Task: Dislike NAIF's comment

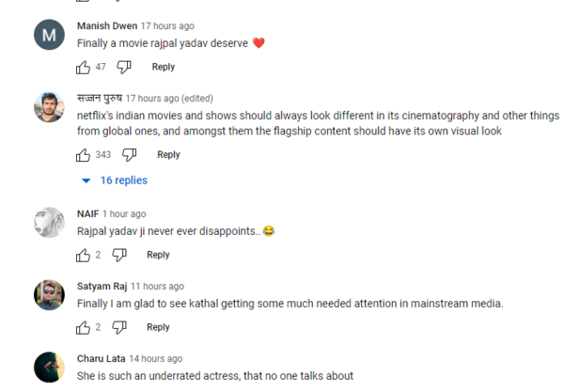Action: point(119,255)
